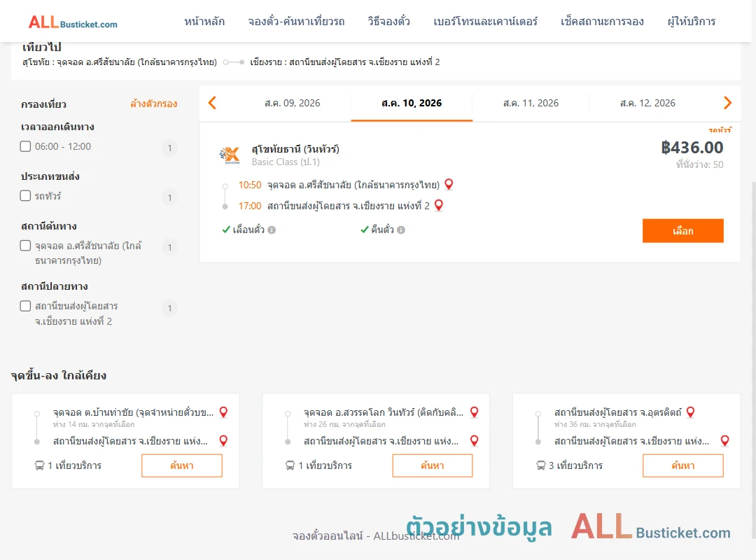Tick origin station จุดจอด อ.ศรีสัชนาลัย checkbox
The height and width of the screenshot is (560, 756).
click(26, 246)
